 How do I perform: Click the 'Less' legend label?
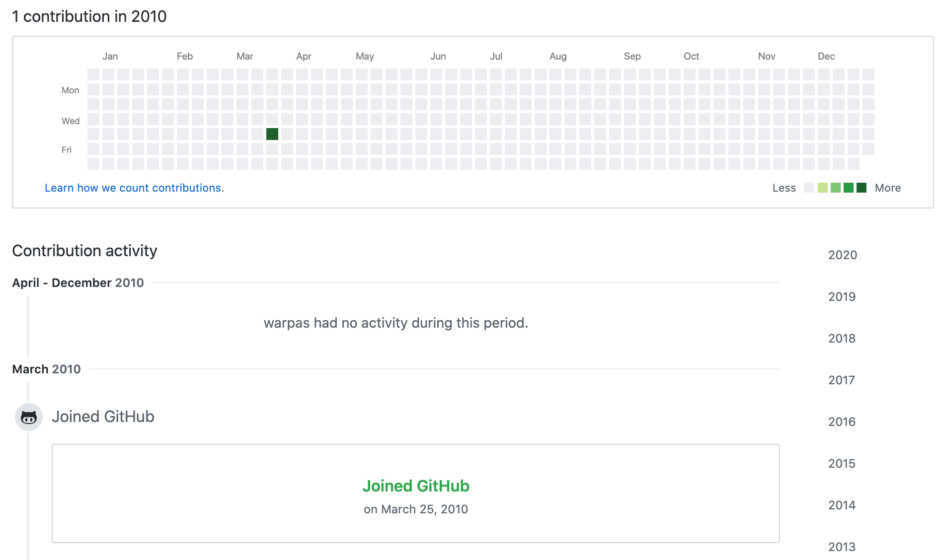[784, 188]
